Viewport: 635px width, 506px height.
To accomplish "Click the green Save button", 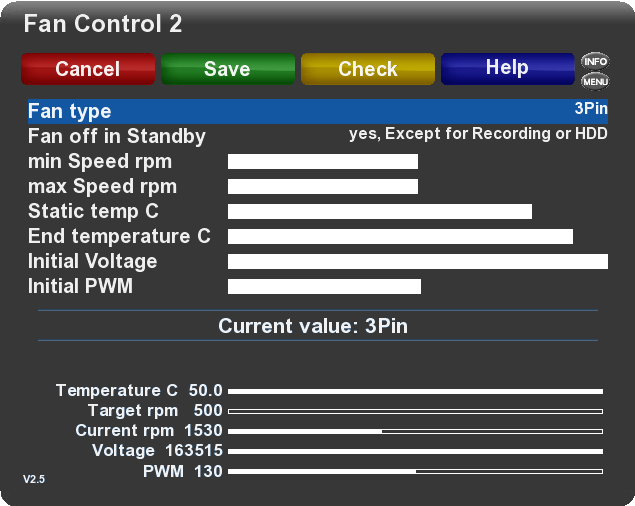I will pos(228,69).
